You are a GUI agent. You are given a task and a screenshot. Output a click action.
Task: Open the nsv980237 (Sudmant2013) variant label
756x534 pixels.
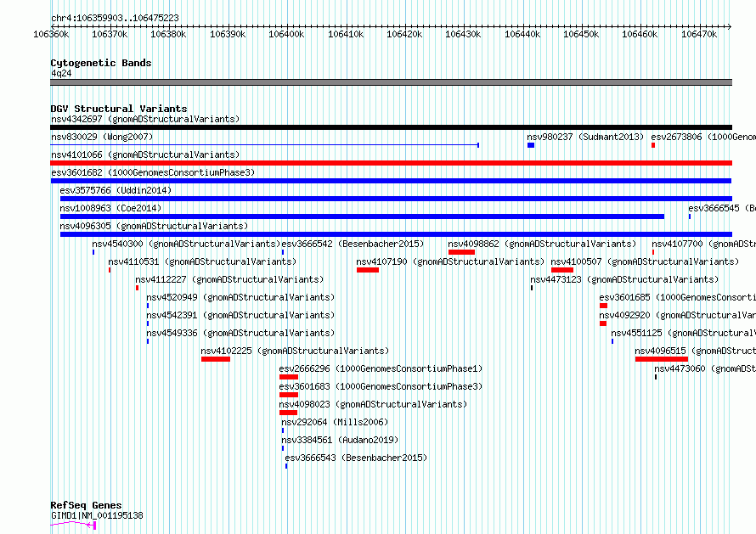[x=585, y=137]
